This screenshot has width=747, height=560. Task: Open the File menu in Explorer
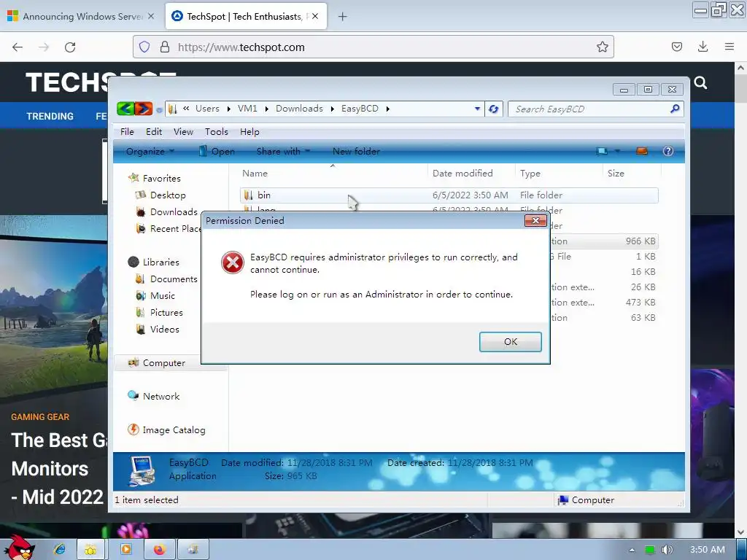pos(127,132)
